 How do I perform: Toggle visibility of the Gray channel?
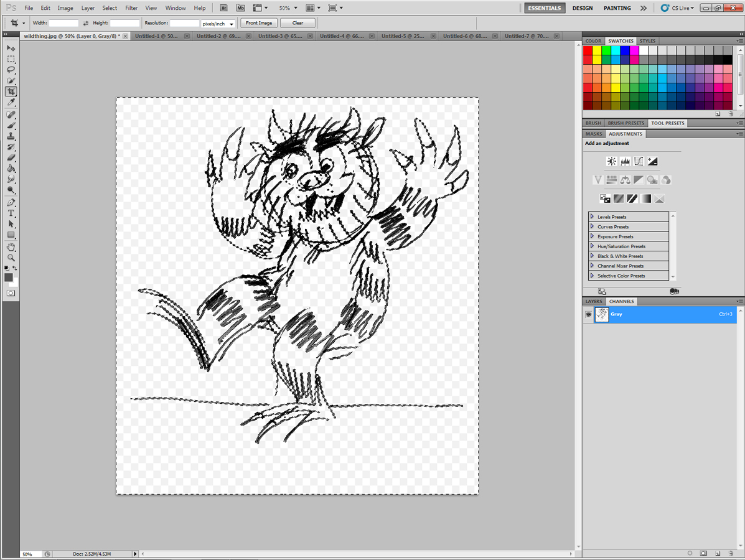[x=589, y=314]
